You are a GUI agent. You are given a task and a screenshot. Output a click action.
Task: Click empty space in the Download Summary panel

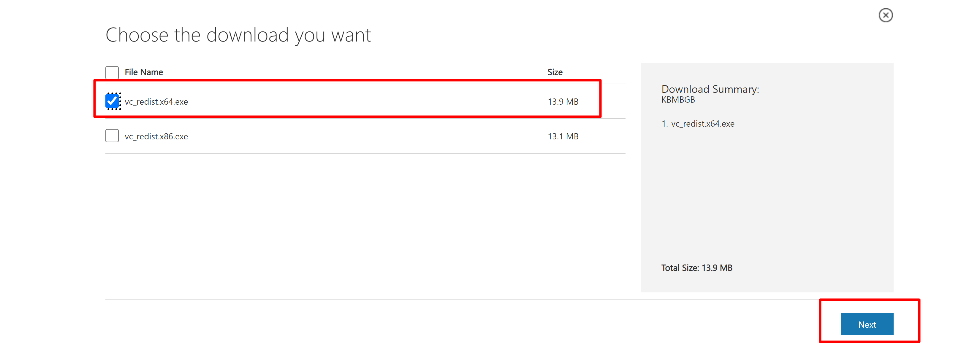[x=767, y=190]
